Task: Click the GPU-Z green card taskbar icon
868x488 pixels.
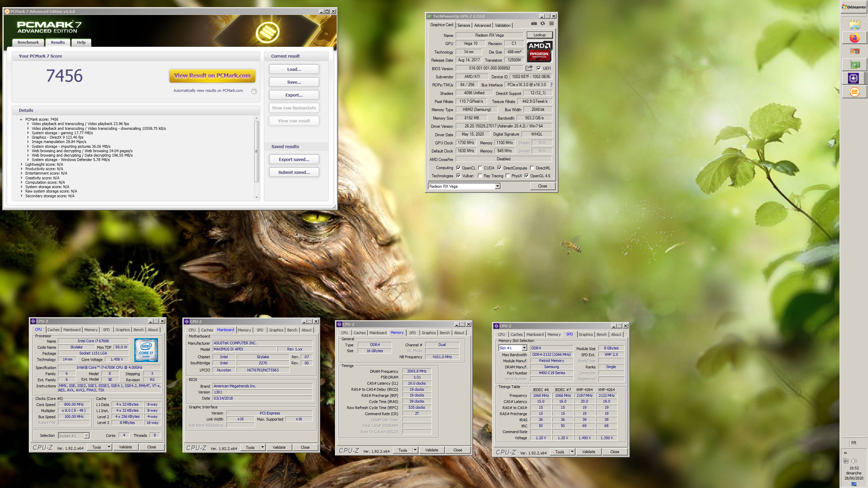Action: pos(854,65)
